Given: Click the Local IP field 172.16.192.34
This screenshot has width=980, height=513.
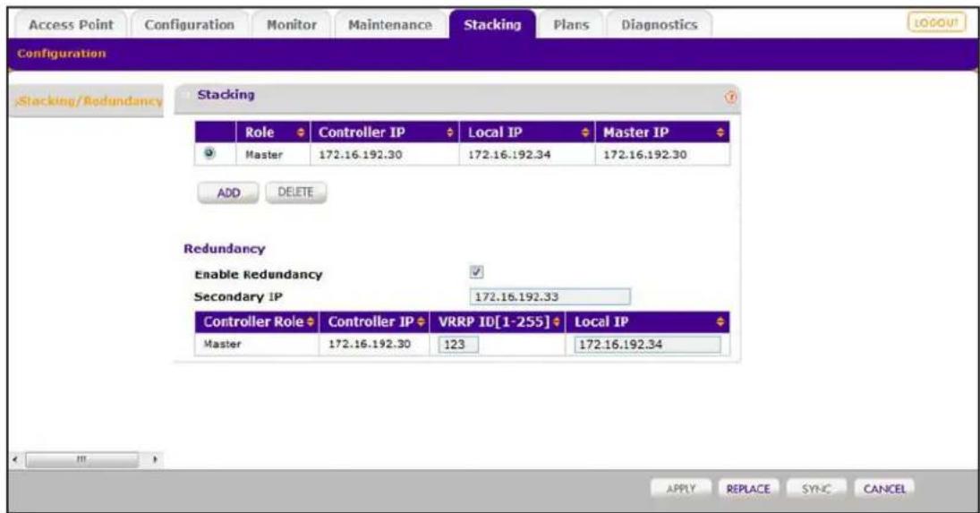Looking at the screenshot, I should (647, 345).
